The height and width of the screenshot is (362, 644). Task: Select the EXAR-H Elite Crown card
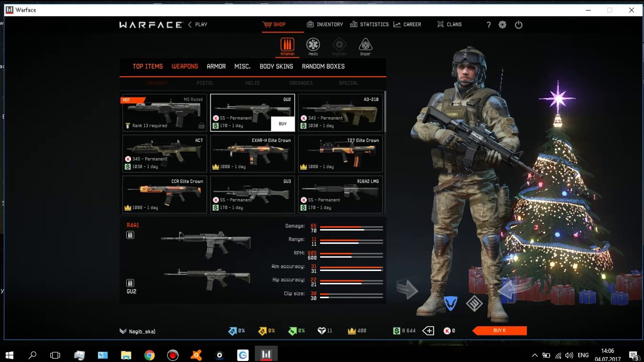[x=253, y=153]
